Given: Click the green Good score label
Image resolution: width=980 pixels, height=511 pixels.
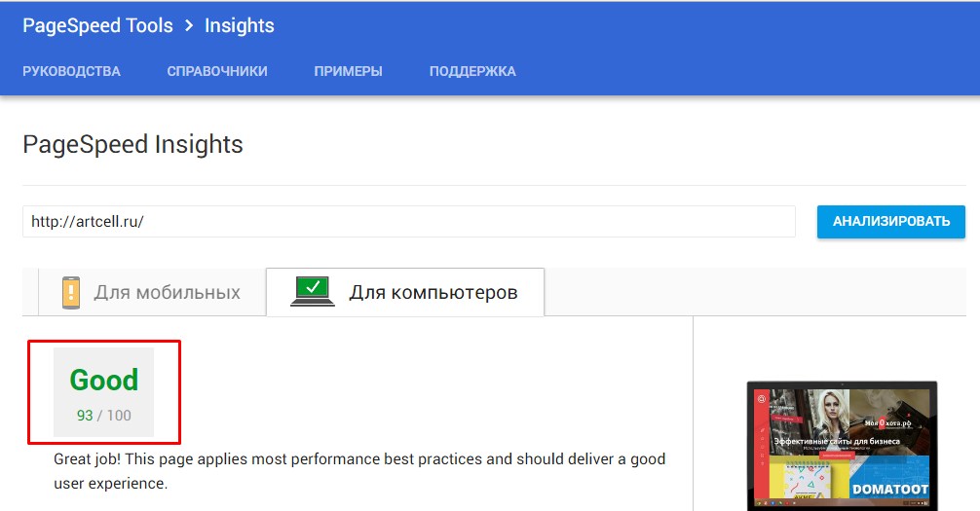Looking at the screenshot, I should (x=104, y=380).
